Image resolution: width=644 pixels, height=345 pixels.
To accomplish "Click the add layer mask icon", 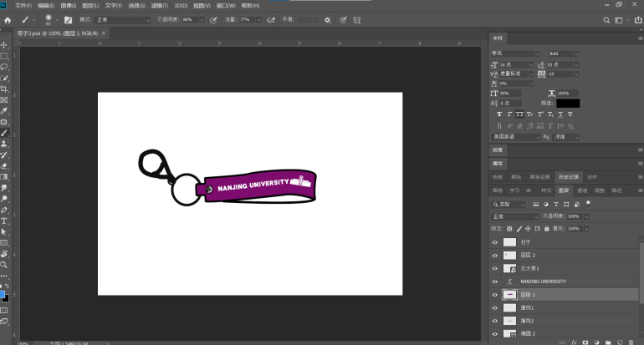I will click(585, 342).
